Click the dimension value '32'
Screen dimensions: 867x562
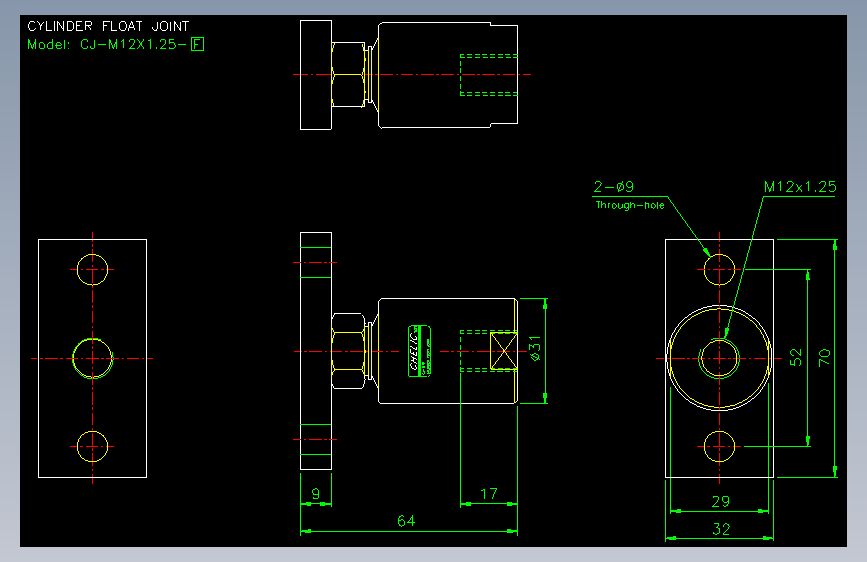click(721, 529)
